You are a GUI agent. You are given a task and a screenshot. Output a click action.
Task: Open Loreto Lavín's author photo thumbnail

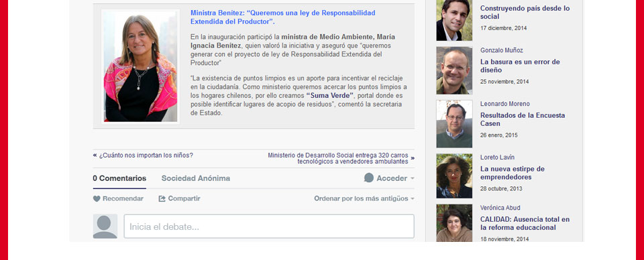(454, 176)
